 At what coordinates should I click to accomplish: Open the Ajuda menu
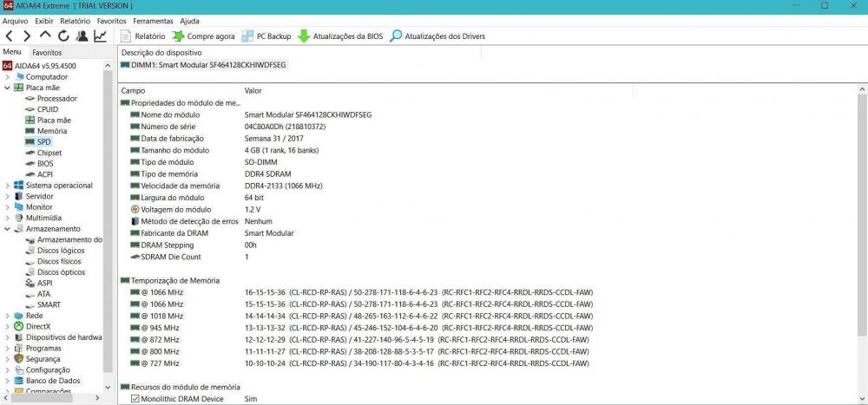click(x=189, y=21)
